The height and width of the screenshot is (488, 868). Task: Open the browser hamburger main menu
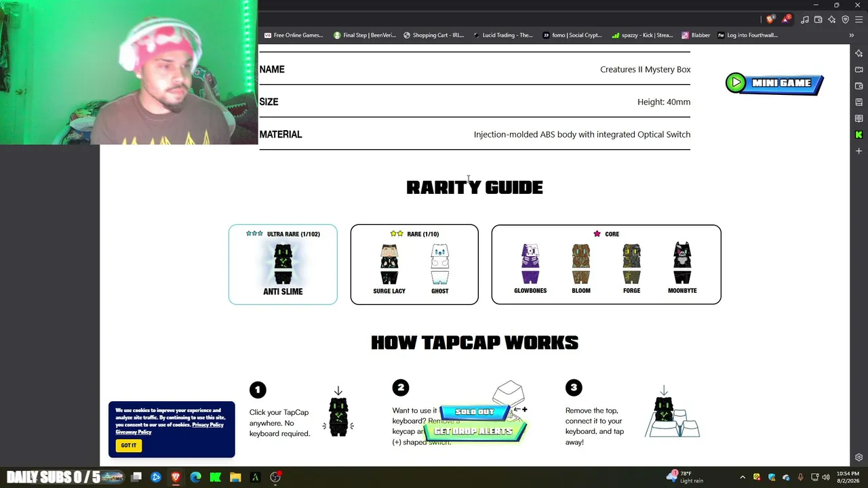(x=859, y=20)
